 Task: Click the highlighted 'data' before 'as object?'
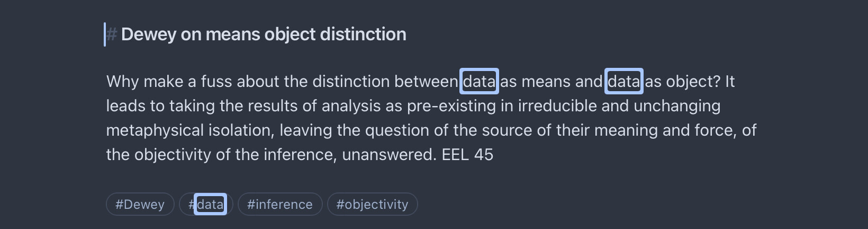click(623, 81)
